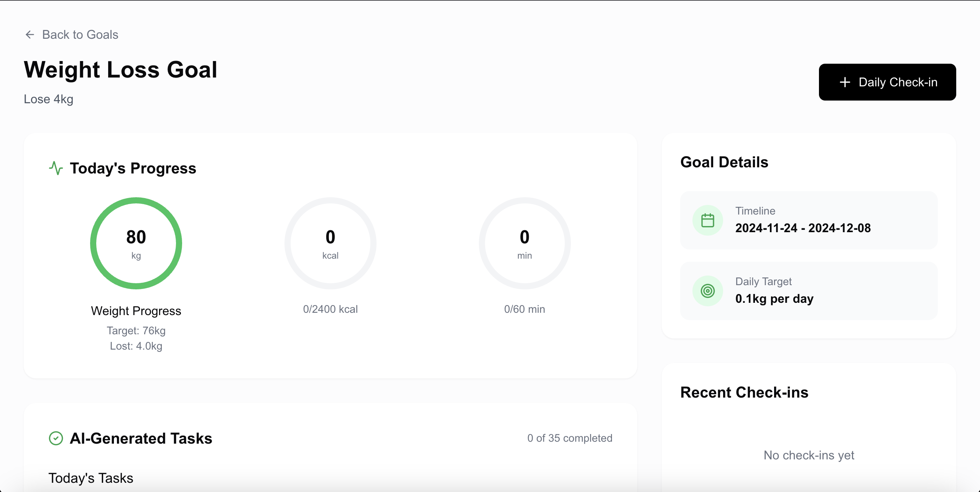Click the checkmark circle icon beside AI-Generated Tasks
The image size is (980, 492).
(56, 438)
